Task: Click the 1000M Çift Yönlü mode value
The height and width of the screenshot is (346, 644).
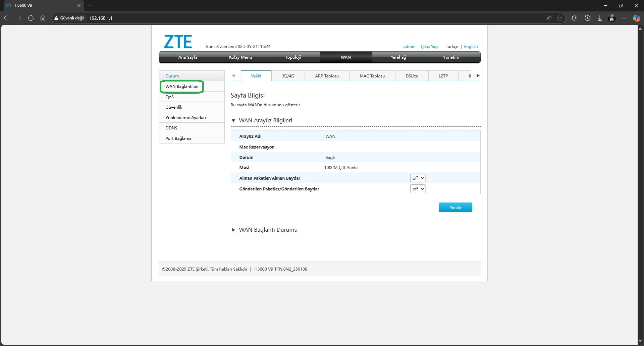Action: click(341, 168)
